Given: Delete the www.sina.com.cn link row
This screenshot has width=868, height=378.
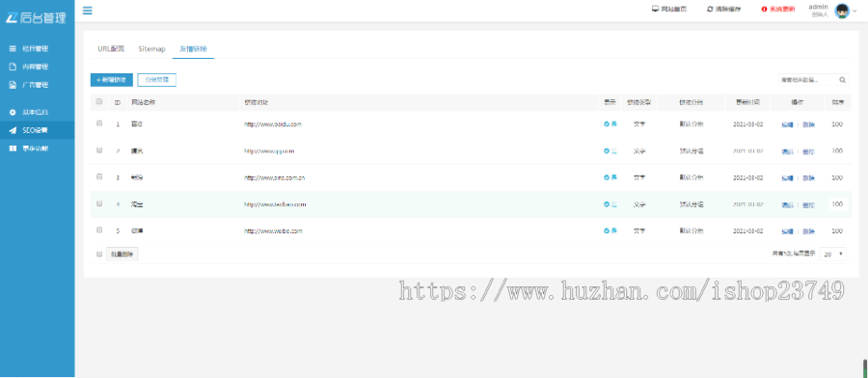Looking at the screenshot, I should (809, 178).
